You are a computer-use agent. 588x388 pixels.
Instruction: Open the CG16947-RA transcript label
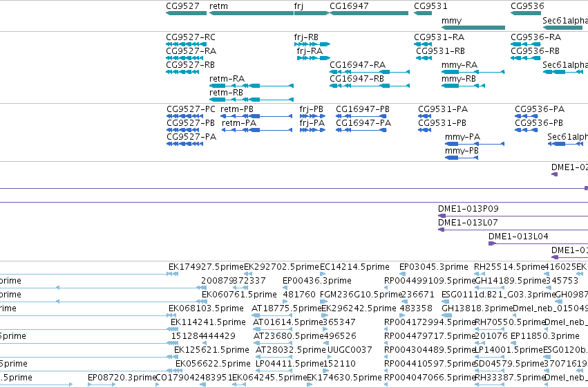pyautogui.click(x=358, y=65)
